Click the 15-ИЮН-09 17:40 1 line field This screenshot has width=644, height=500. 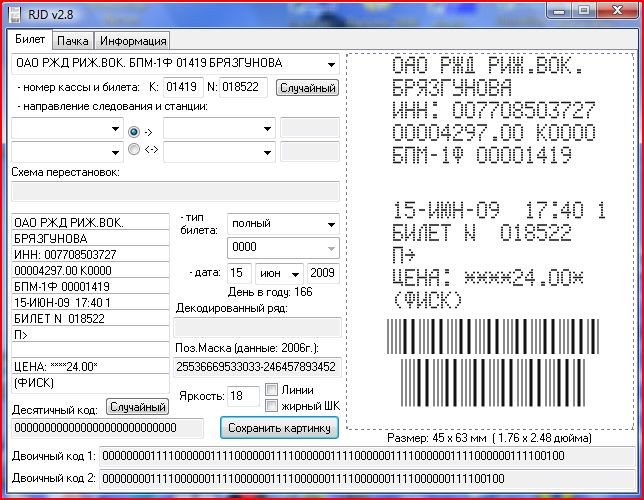tap(90, 302)
